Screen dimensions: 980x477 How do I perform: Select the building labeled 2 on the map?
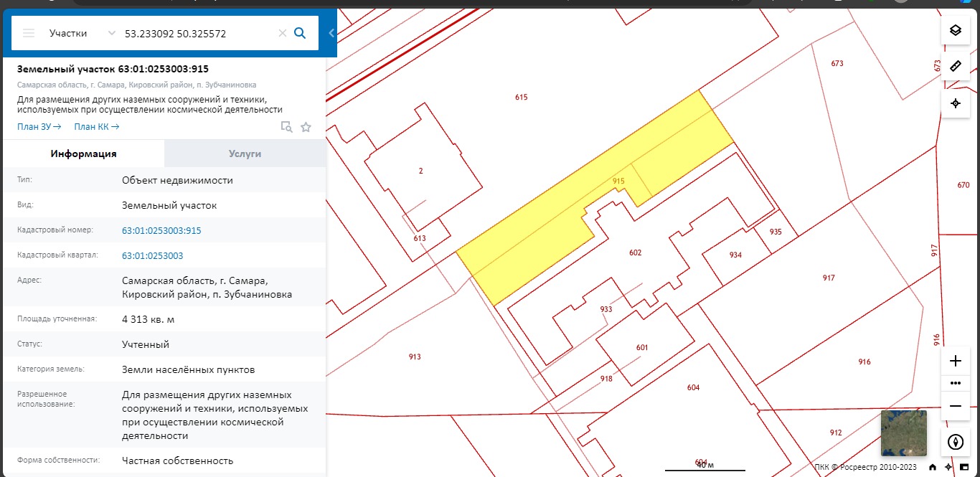click(x=421, y=171)
